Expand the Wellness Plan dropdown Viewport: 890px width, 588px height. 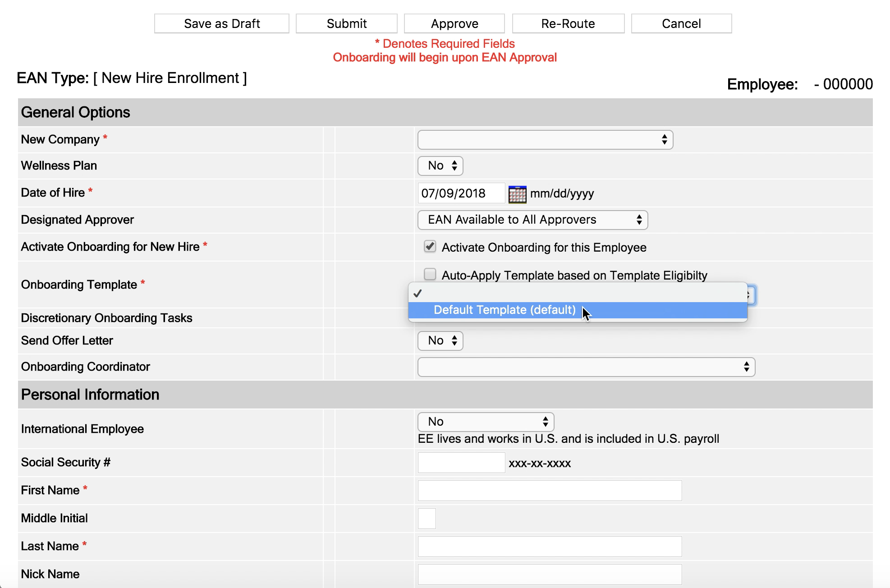click(440, 166)
